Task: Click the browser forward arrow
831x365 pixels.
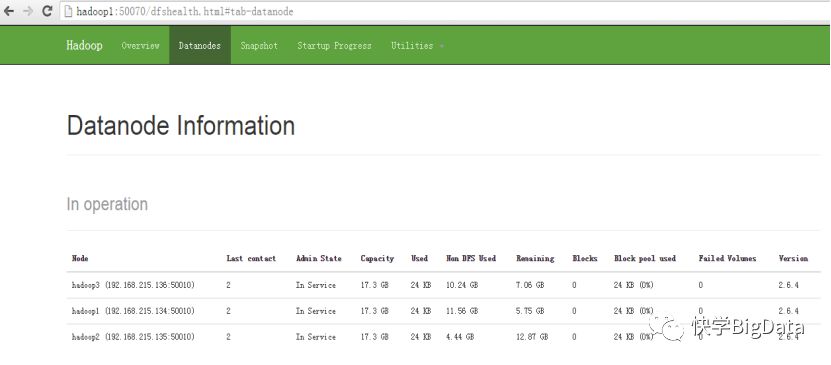Action: 28,11
